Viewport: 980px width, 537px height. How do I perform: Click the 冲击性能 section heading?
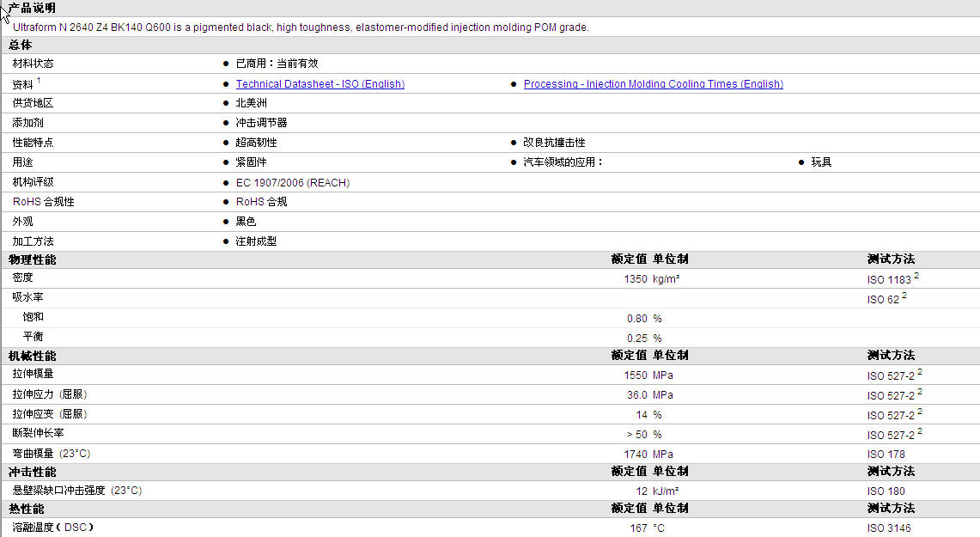coord(32,472)
